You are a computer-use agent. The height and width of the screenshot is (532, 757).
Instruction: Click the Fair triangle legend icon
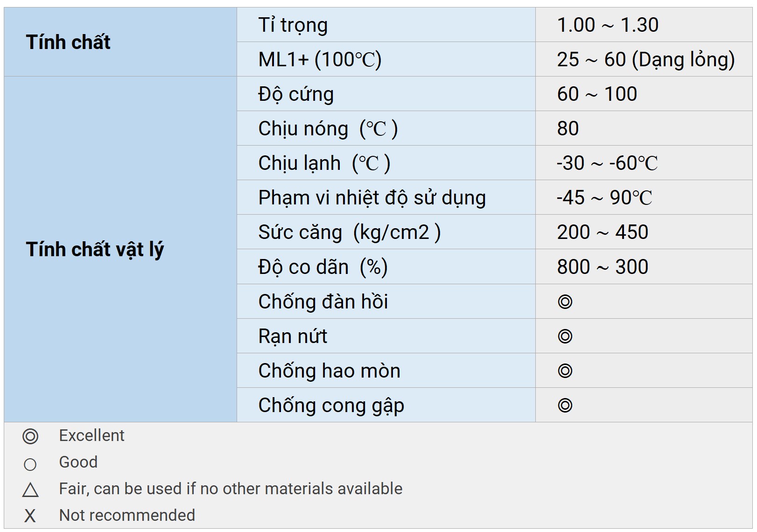click(x=30, y=490)
